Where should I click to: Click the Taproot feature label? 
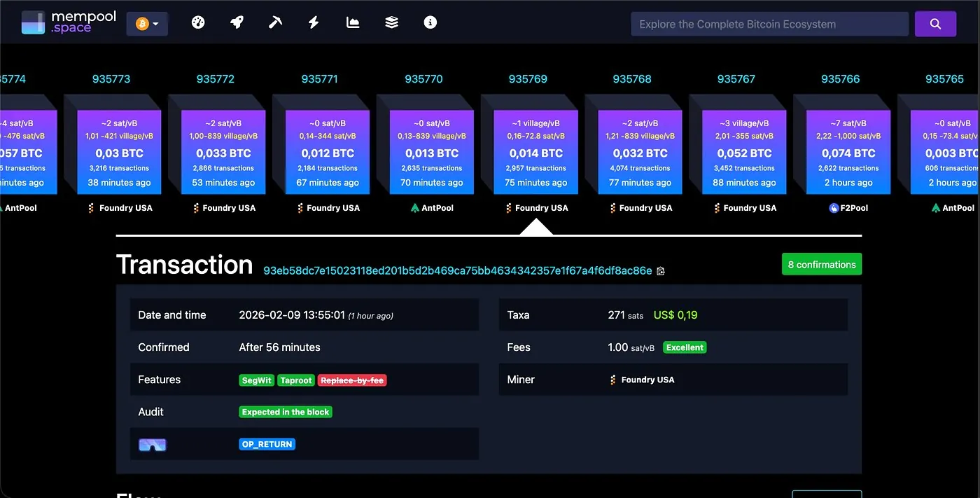coord(295,380)
